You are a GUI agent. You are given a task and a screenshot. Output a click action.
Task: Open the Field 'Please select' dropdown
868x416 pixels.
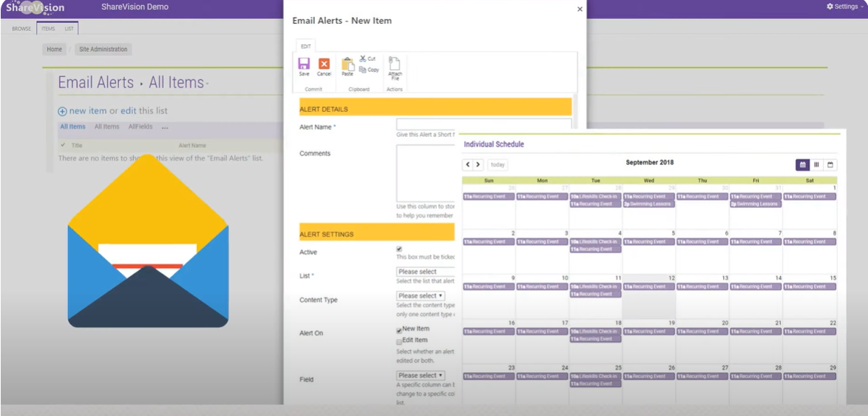(x=420, y=375)
